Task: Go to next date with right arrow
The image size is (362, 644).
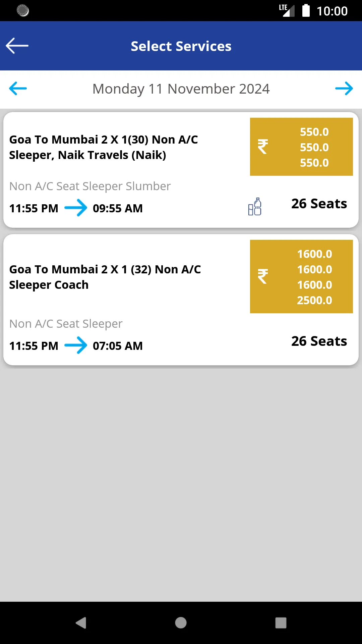Action: tap(344, 89)
